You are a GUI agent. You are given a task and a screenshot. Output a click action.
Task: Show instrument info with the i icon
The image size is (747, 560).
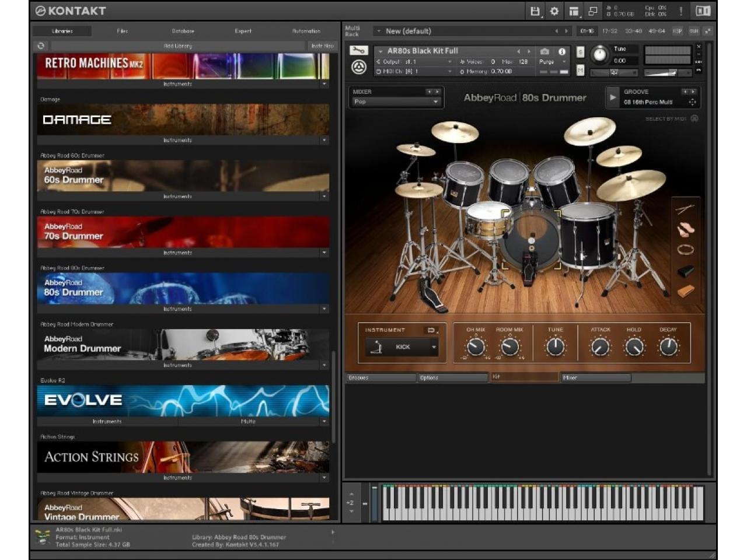(562, 51)
